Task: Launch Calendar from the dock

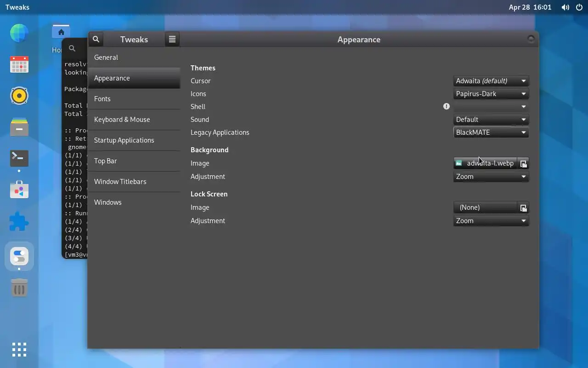Action: click(x=19, y=64)
